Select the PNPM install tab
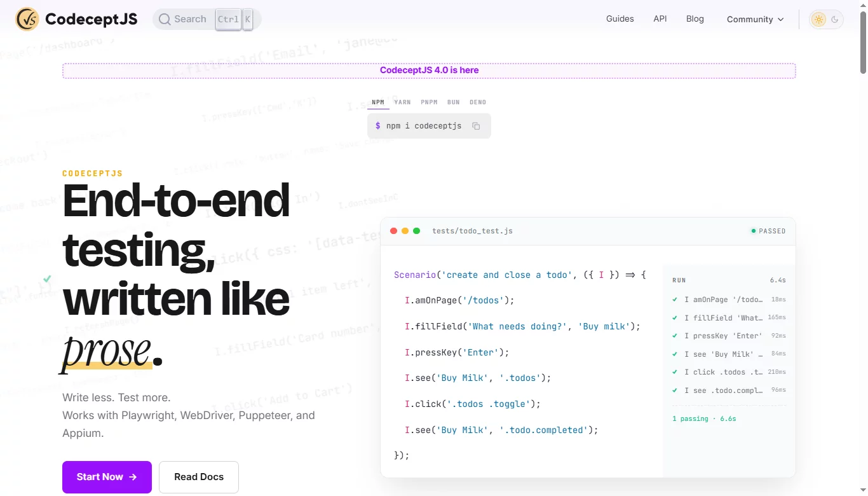868x496 pixels. pyautogui.click(x=430, y=102)
